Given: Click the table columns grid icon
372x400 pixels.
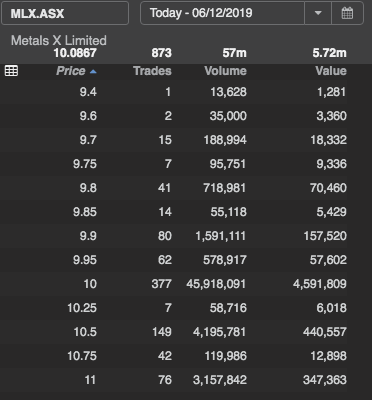Looking at the screenshot, I should [12, 71].
